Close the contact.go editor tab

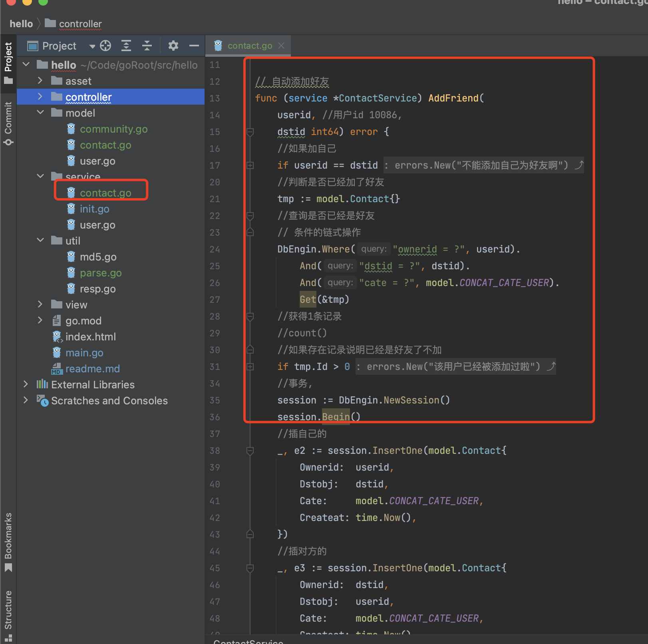[x=281, y=46]
